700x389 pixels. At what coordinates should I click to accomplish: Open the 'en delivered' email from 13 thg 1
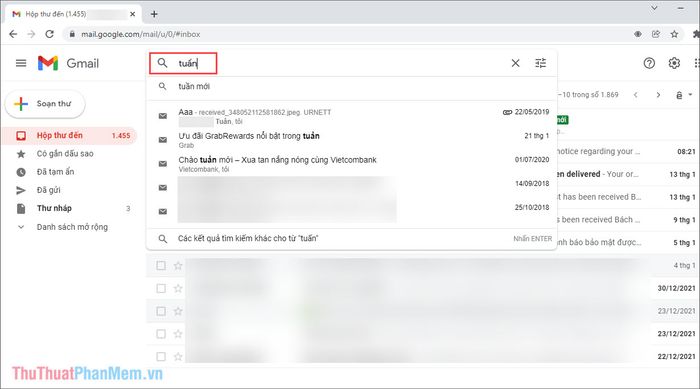click(627, 174)
